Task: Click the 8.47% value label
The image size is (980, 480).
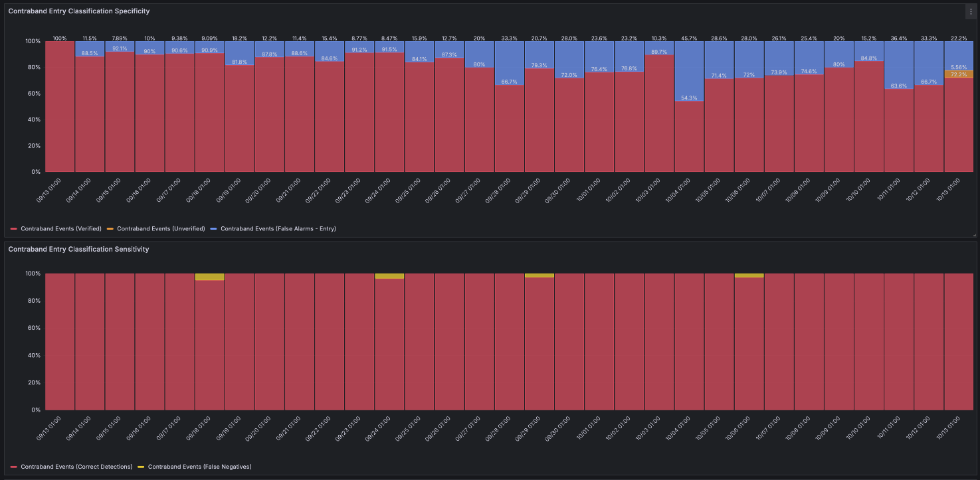Action: (389, 38)
